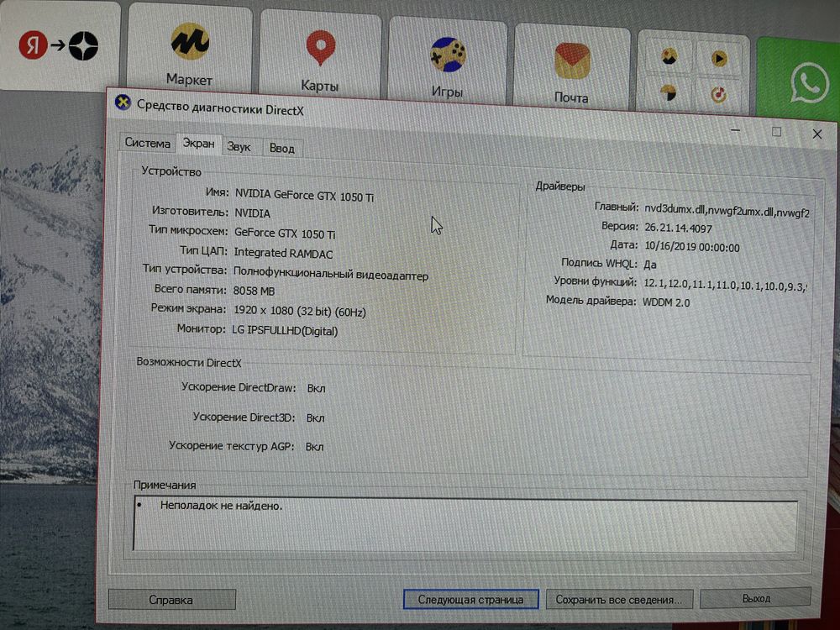
Task: Click the Yandex Я arrow logo tile
Action: click(x=59, y=45)
